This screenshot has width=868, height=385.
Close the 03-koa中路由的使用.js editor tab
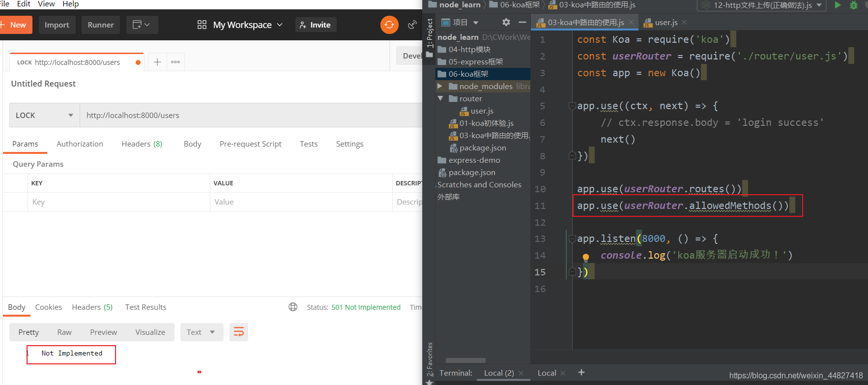[631, 22]
